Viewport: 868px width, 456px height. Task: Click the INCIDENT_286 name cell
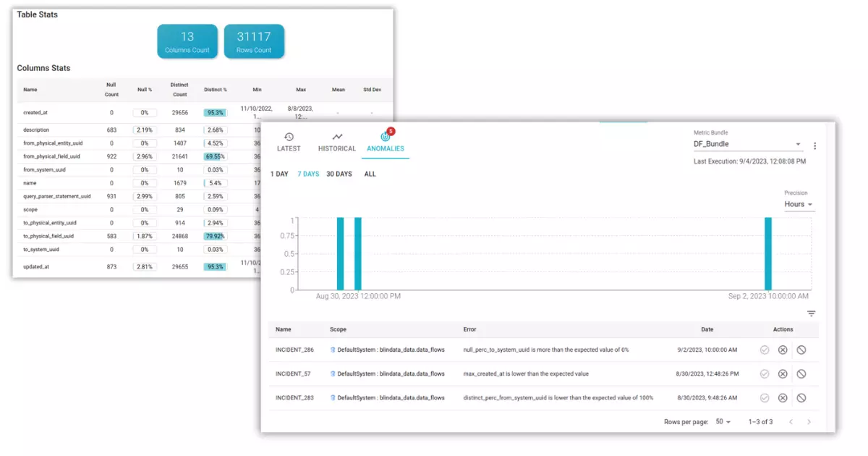[x=294, y=350]
